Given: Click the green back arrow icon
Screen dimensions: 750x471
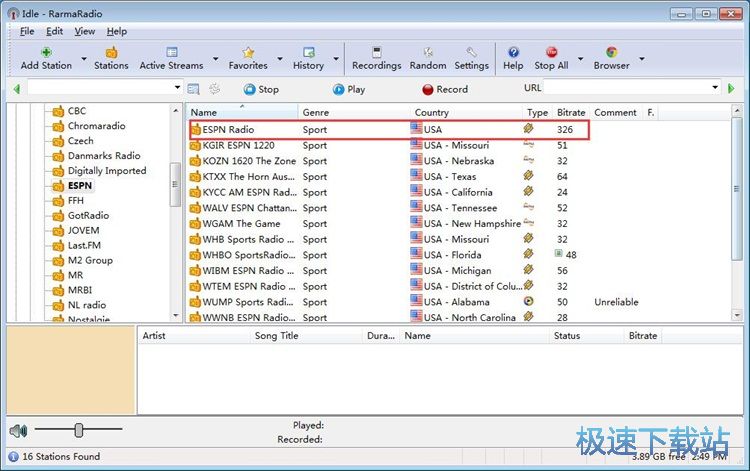Looking at the screenshot, I should click(x=17, y=89).
